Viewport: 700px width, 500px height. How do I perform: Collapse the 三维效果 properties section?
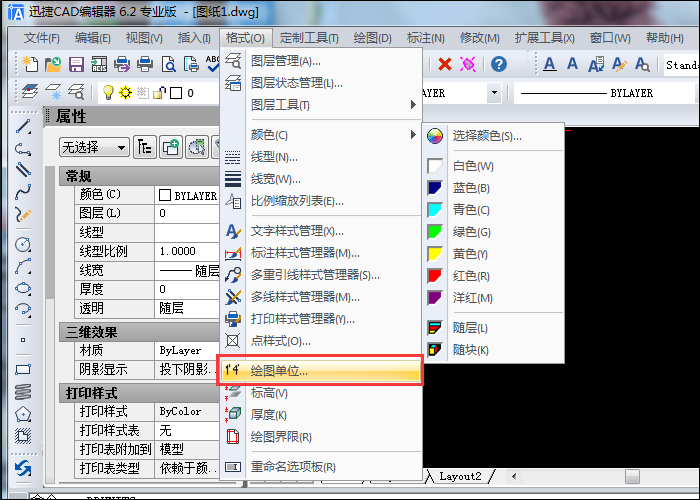139,332
